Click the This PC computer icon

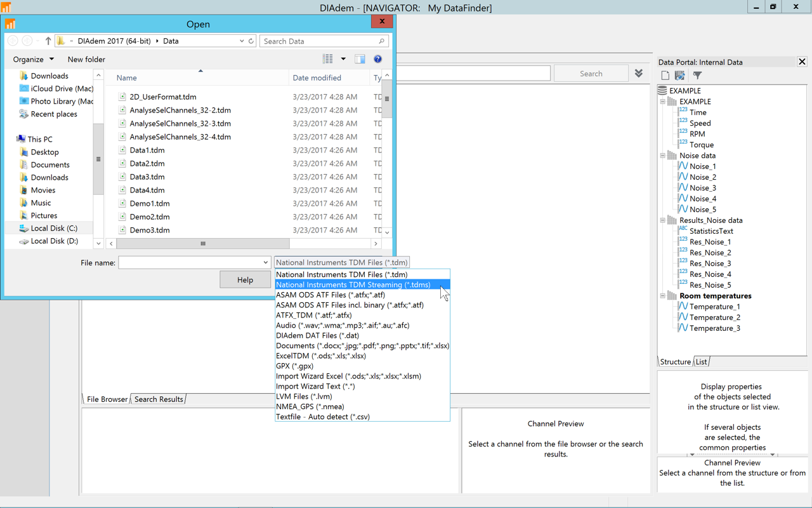[21, 139]
